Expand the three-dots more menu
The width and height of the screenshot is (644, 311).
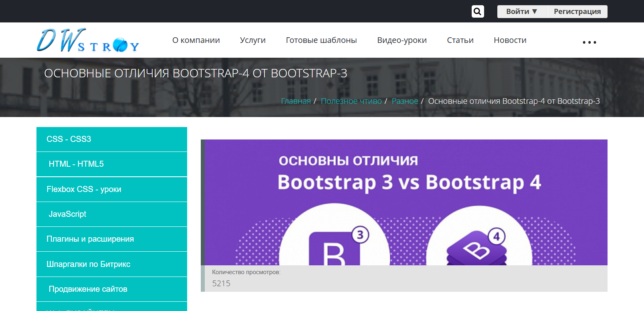589,42
